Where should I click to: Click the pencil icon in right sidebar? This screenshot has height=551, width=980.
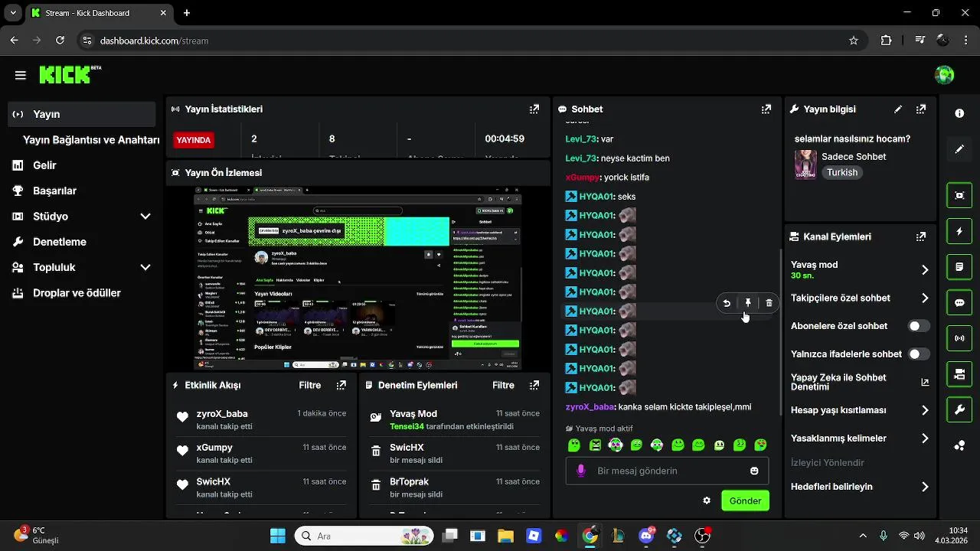pyautogui.click(x=959, y=149)
